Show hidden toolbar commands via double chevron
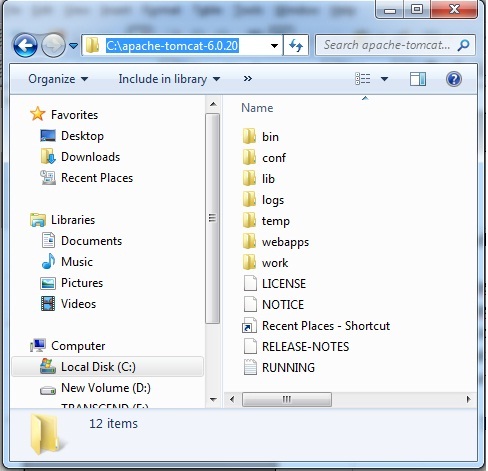The width and height of the screenshot is (488, 471). point(247,79)
